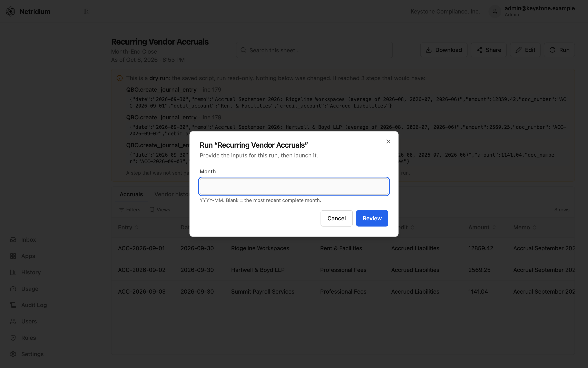Click the dry run info icon

(120, 78)
